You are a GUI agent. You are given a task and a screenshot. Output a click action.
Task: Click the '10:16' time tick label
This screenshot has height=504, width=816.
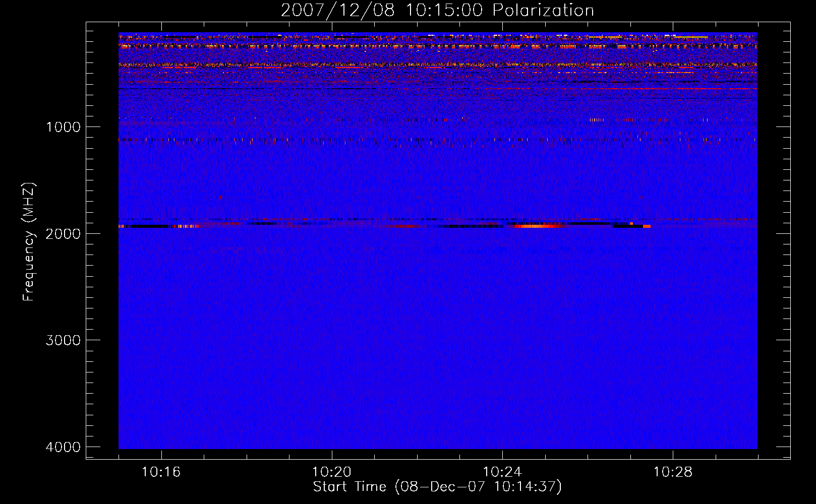pyautogui.click(x=161, y=472)
